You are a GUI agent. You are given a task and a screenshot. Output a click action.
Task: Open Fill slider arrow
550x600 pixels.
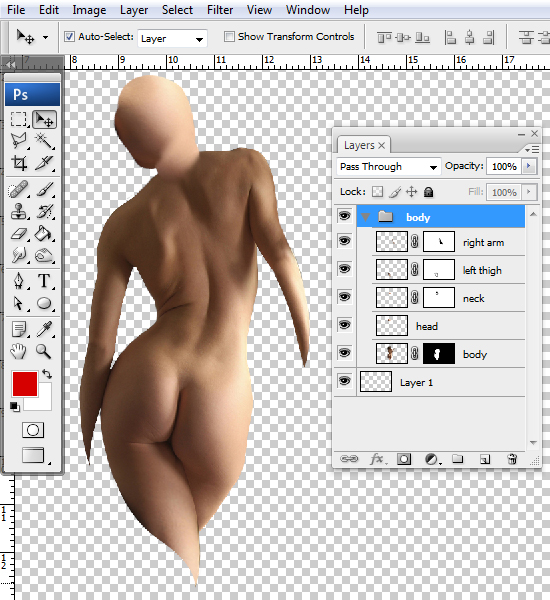pos(529,192)
